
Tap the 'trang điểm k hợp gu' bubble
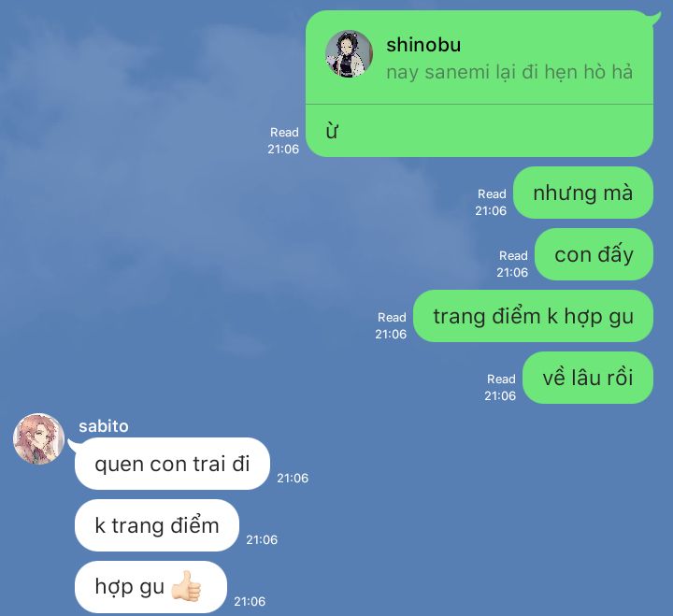pos(533,316)
